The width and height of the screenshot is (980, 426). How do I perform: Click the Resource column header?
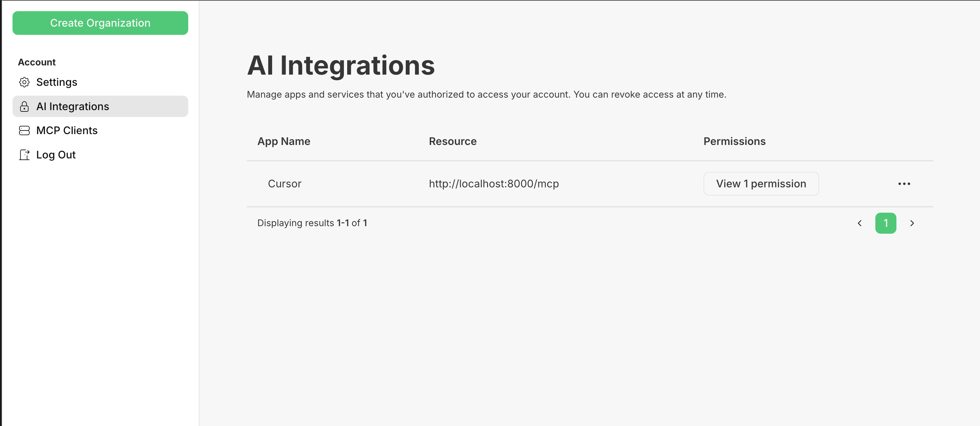click(x=453, y=141)
